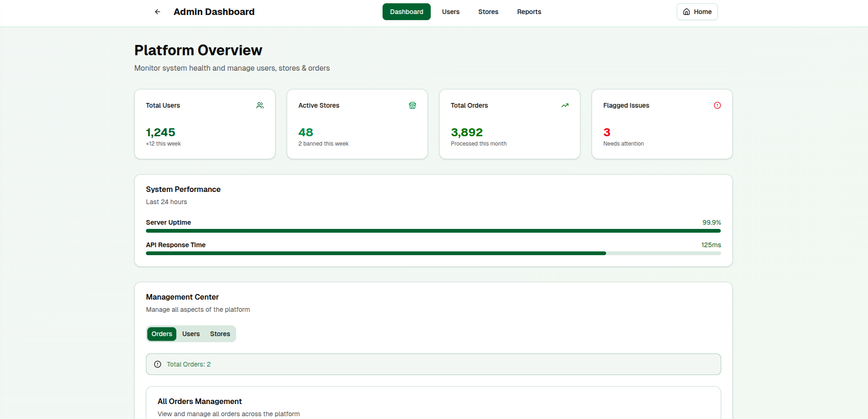Open Stores in top navigation

coord(488,12)
